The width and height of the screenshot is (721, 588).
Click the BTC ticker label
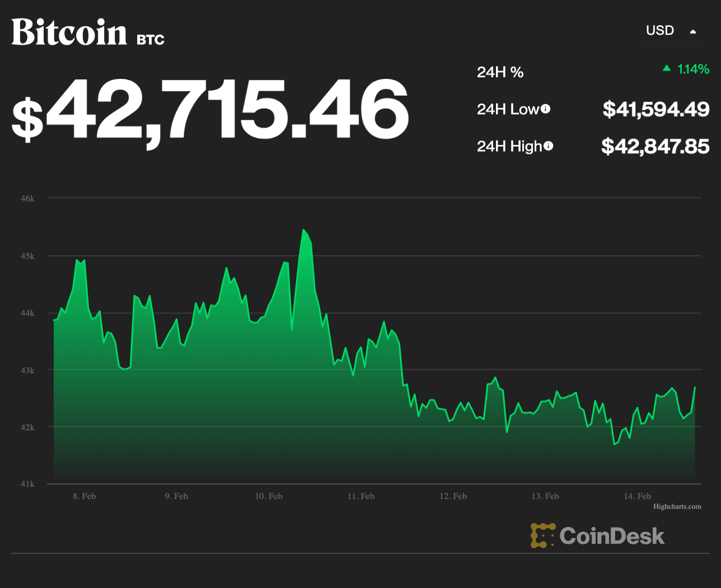click(151, 40)
